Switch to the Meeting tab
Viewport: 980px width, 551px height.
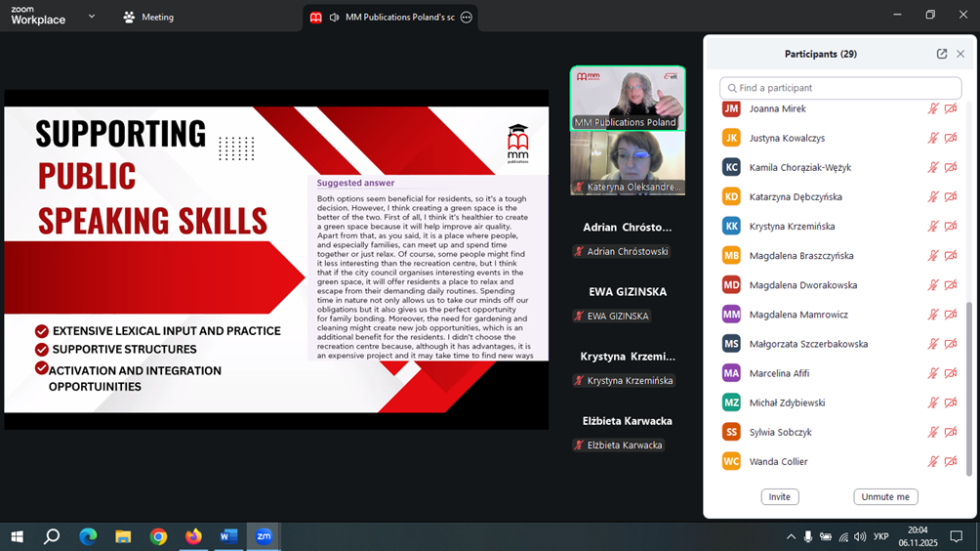[x=148, y=18]
